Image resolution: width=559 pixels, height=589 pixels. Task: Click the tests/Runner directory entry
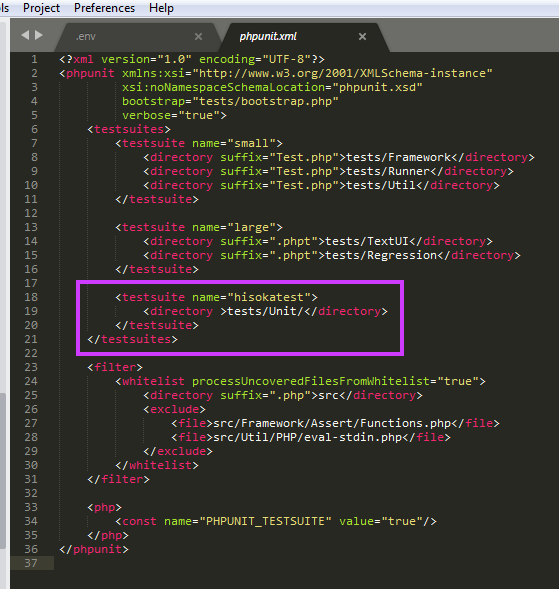pyautogui.click(x=328, y=171)
